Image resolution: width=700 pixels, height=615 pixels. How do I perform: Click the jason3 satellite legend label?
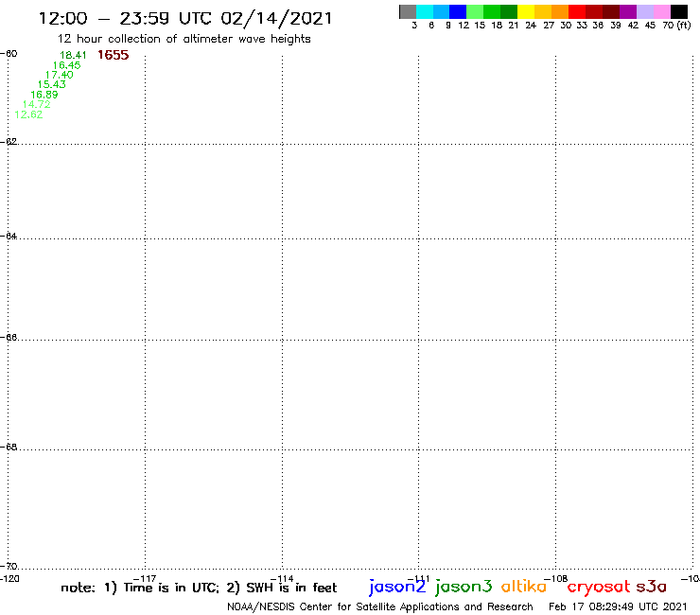pos(464,587)
